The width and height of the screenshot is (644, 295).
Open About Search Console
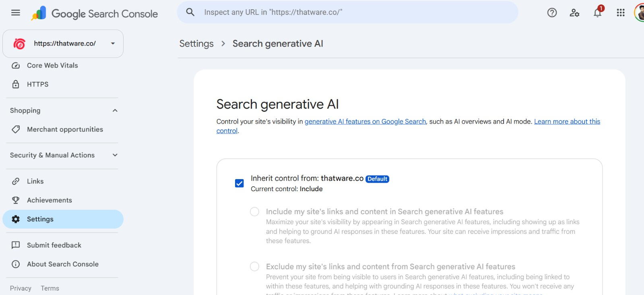pyautogui.click(x=63, y=264)
